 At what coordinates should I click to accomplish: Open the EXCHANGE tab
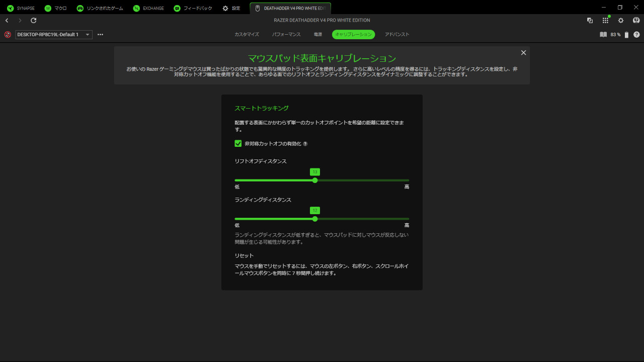(148, 9)
